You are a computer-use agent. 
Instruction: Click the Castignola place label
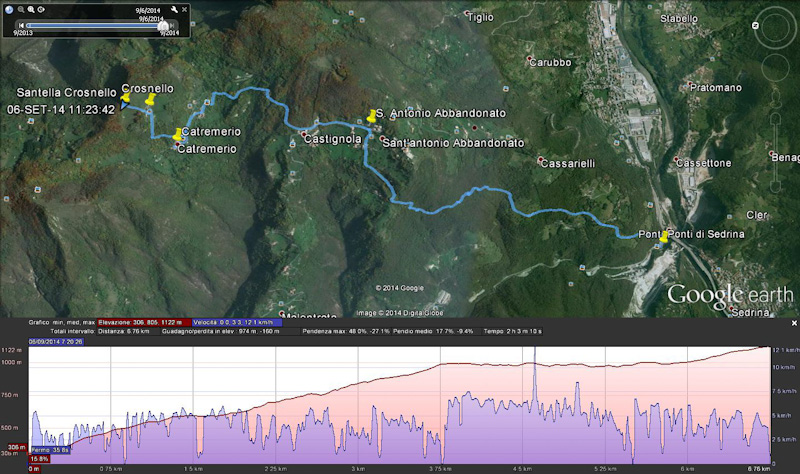pyautogui.click(x=332, y=139)
